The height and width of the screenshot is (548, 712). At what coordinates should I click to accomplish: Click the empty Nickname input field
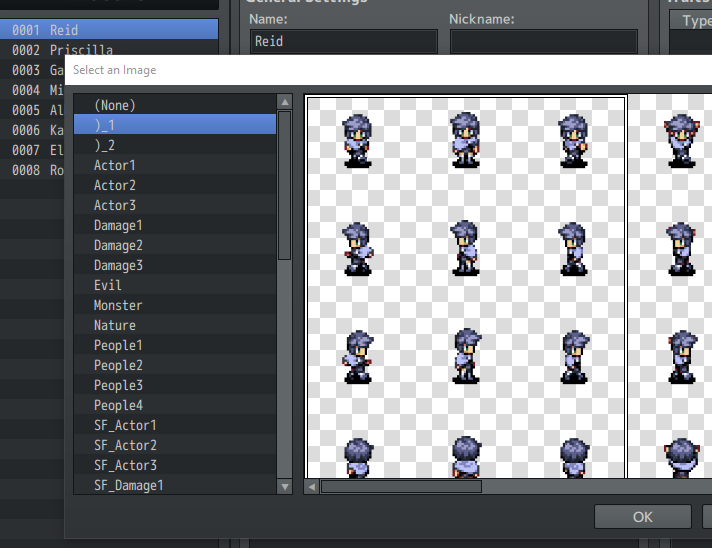pyautogui.click(x=544, y=41)
